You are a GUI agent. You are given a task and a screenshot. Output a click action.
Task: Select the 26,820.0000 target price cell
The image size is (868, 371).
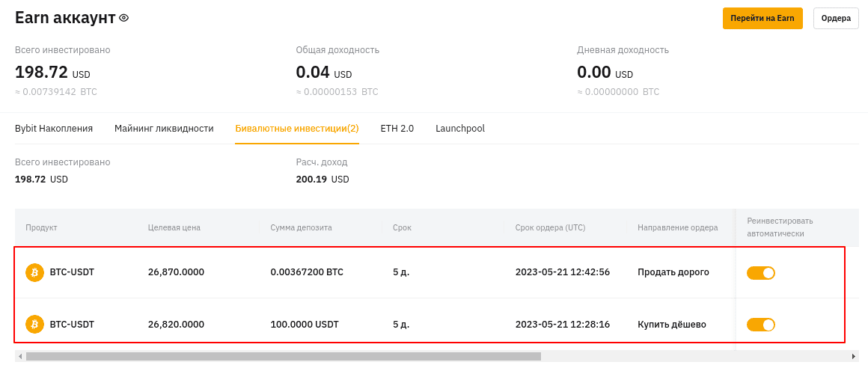point(176,325)
